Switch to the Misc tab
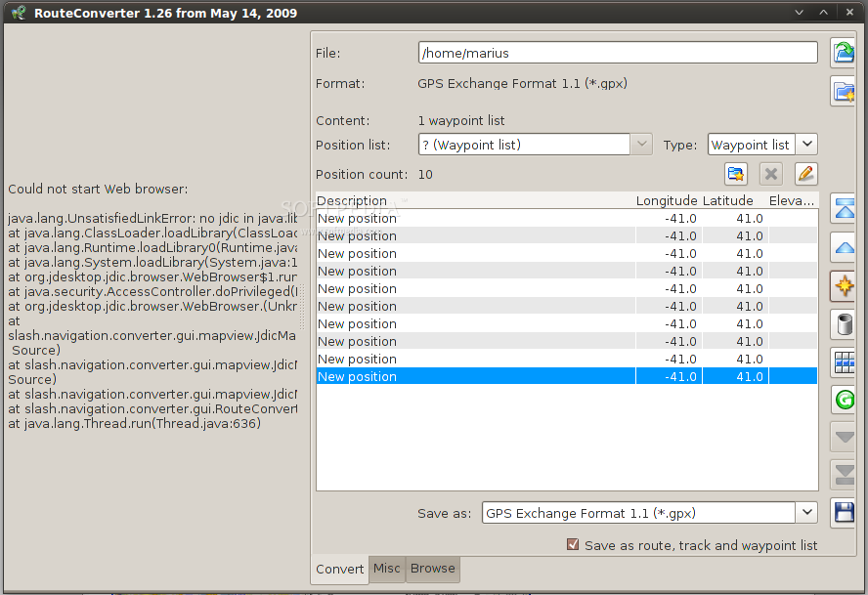The width and height of the screenshot is (868, 595). [x=386, y=569]
